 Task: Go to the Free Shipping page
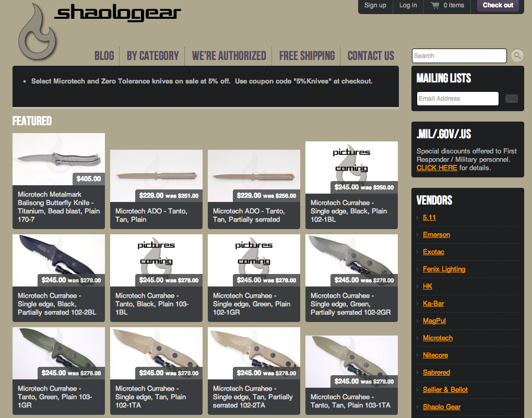pyautogui.click(x=306, y=56)
